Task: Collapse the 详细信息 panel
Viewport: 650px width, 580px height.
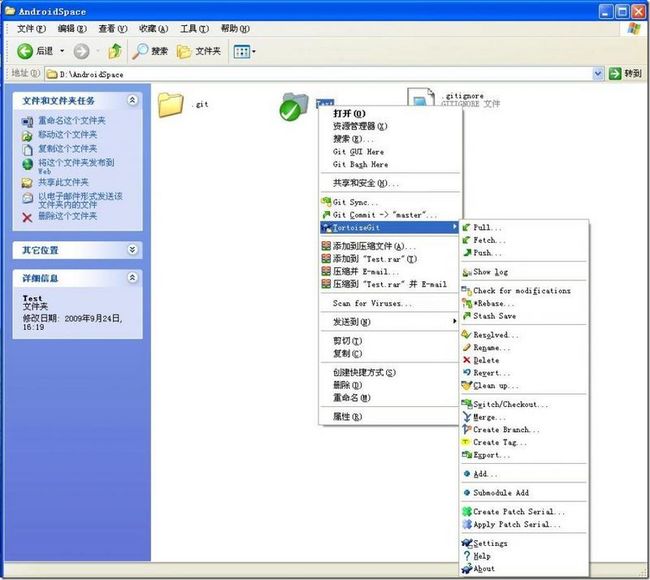Action: tap(132, 277)
